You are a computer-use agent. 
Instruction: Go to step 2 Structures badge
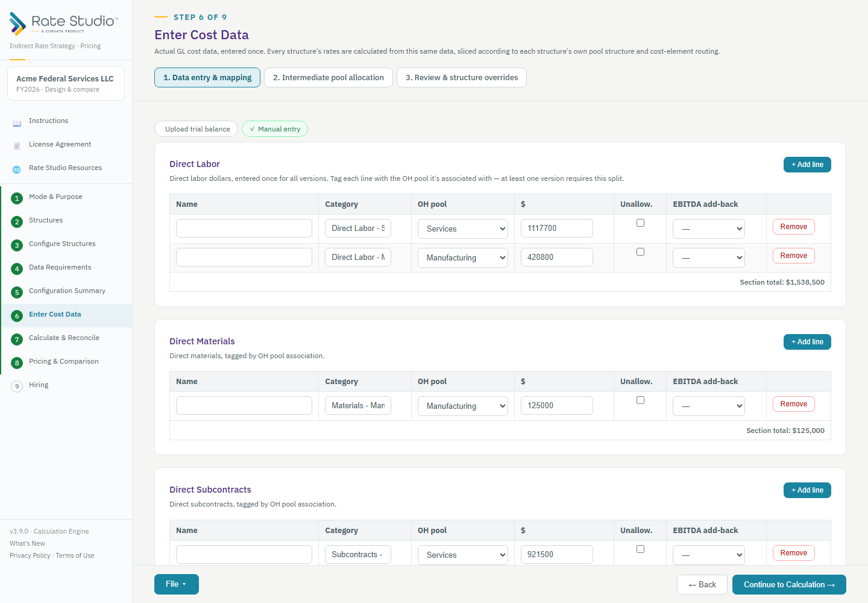click(17, 222)
